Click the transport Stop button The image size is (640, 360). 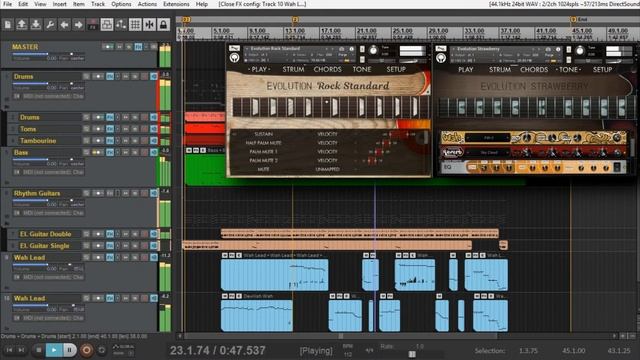(38, 350)
